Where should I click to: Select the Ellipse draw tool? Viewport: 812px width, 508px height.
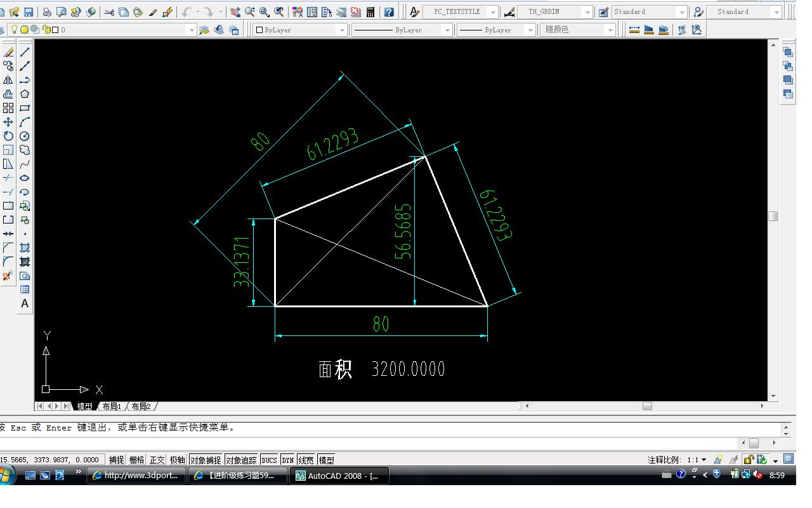pos(25,178)
